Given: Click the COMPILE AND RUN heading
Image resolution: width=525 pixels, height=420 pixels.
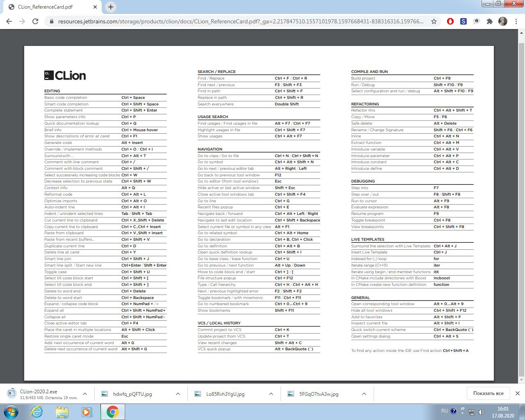Looking at the screenshot, I should (x=369, y=72).
